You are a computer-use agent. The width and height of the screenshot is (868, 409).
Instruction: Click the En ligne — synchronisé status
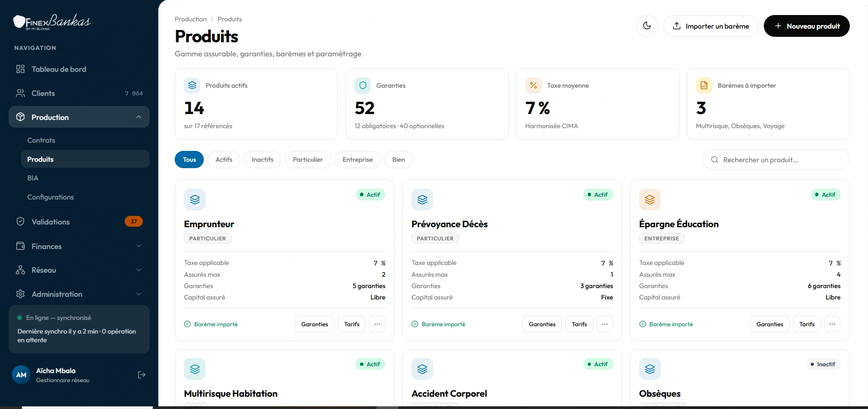click(54, 318)
